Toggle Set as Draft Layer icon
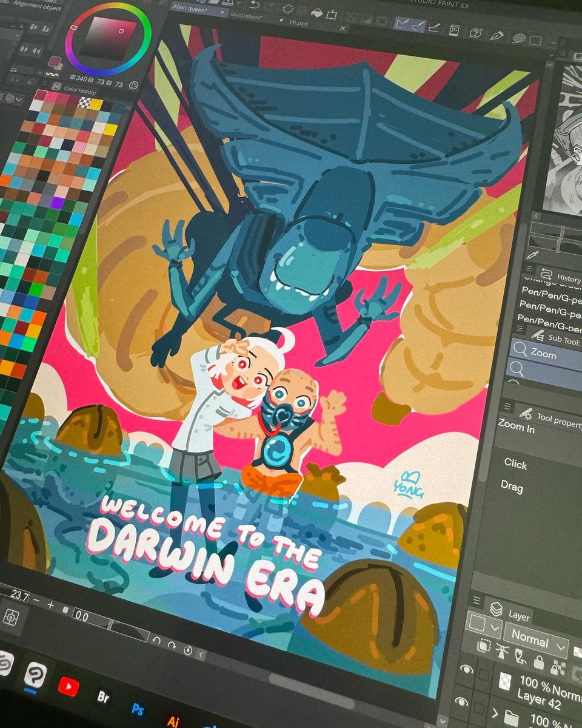Image resolution: width=582 pixels, height=728 pixels. pos(520,657)
